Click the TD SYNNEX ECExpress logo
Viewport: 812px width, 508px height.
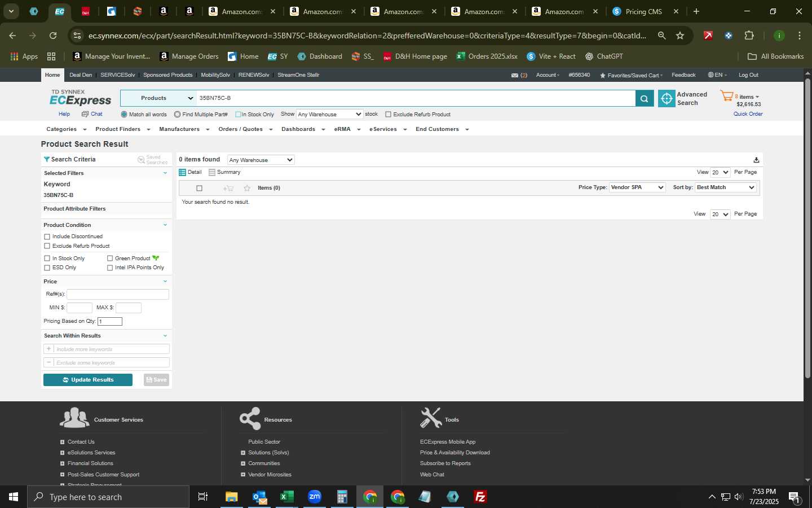(81, 98)
